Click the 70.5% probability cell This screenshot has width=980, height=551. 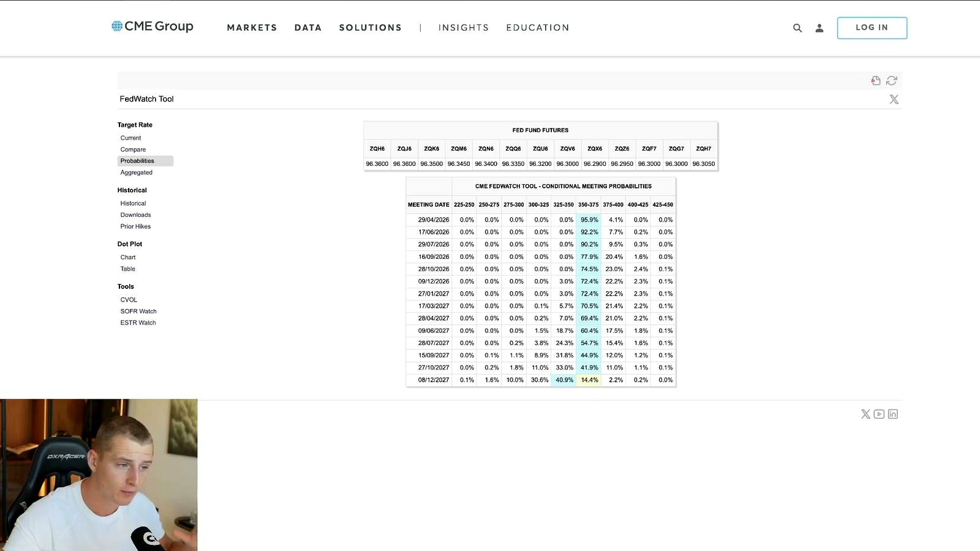(589, 306)
